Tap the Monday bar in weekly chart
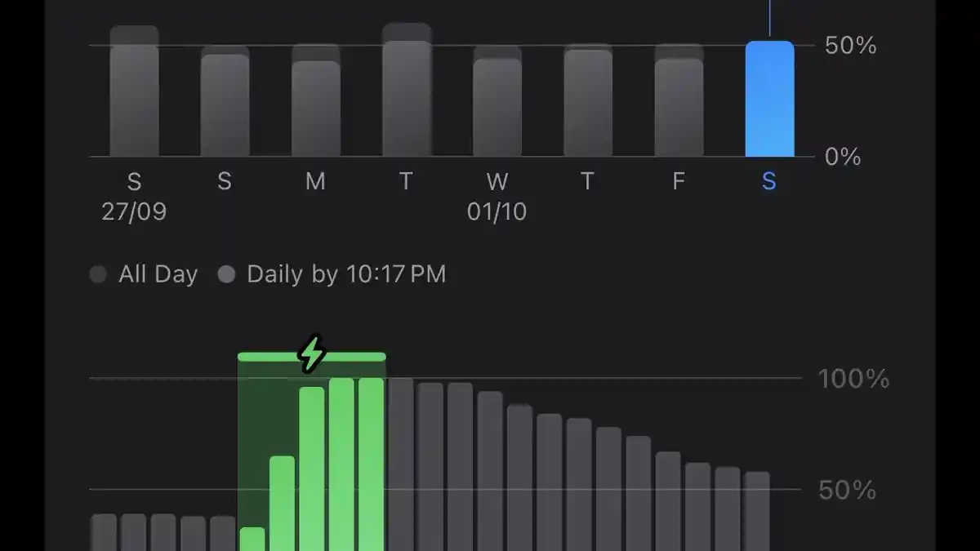 [x=316, y=104]
